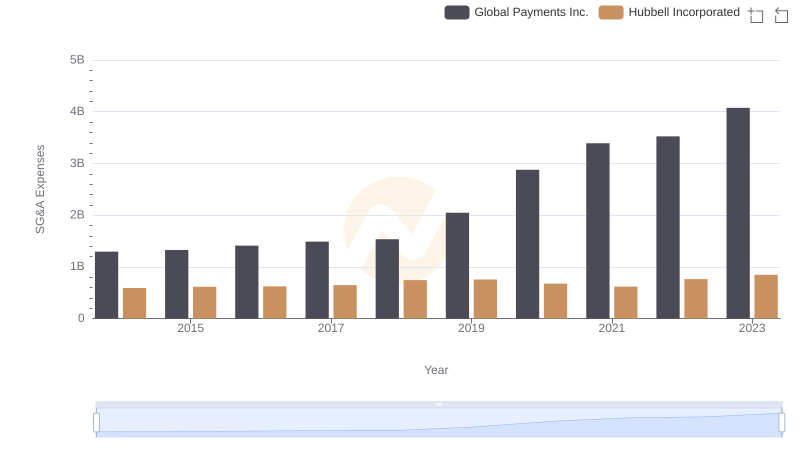
Task: Toggle Hubbell Incorporated series in the legend
Action: click(669, 12)
